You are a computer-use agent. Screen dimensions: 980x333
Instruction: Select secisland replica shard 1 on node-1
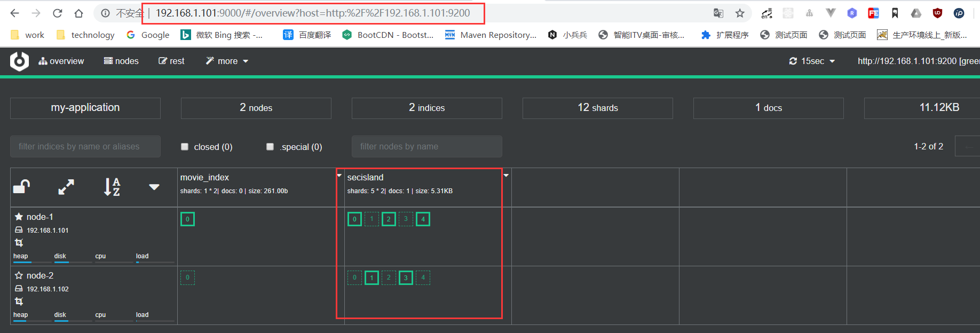pyautogui.click(x=372, y=219)
